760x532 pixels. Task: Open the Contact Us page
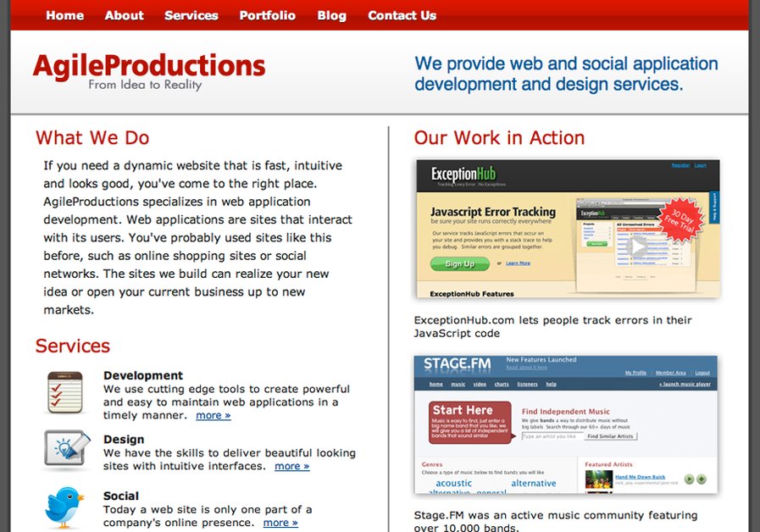click(x=402, y=15)
